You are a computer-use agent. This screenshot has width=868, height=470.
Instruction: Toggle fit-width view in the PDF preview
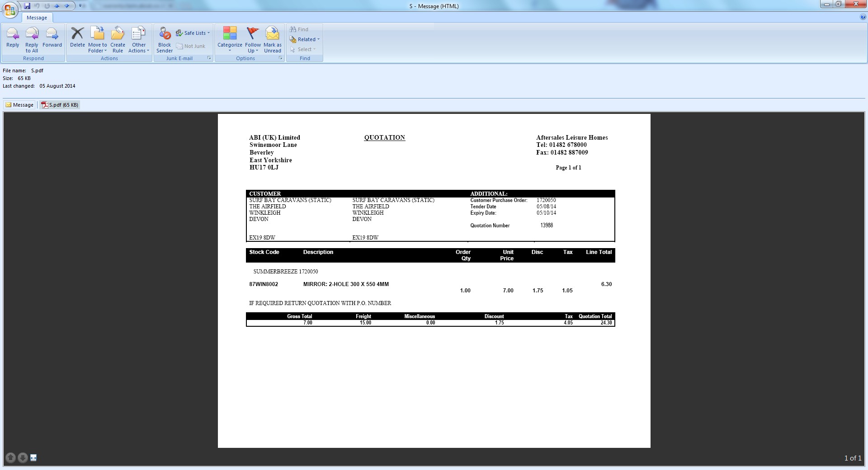click(x=33, y=458)
